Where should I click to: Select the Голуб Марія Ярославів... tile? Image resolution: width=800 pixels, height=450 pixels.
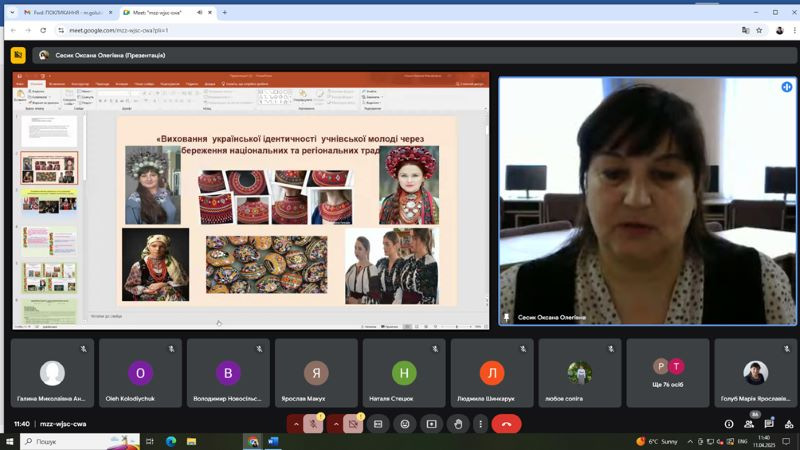pos(756,373)
